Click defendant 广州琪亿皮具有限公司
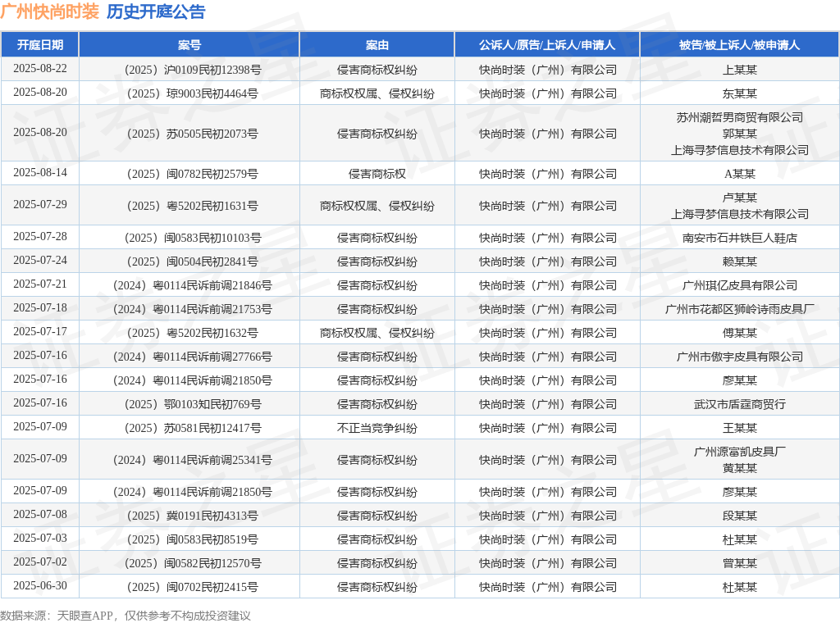 click(739, 285)
